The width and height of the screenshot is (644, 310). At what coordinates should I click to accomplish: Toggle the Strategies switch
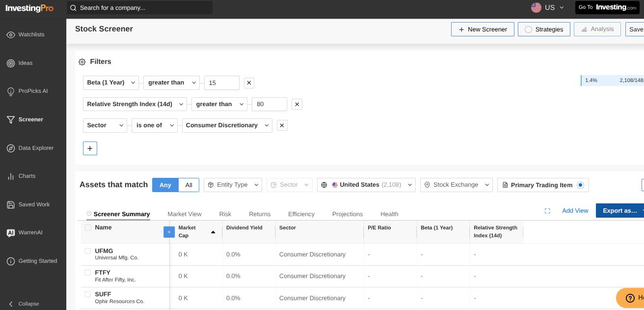click(528, 29)
